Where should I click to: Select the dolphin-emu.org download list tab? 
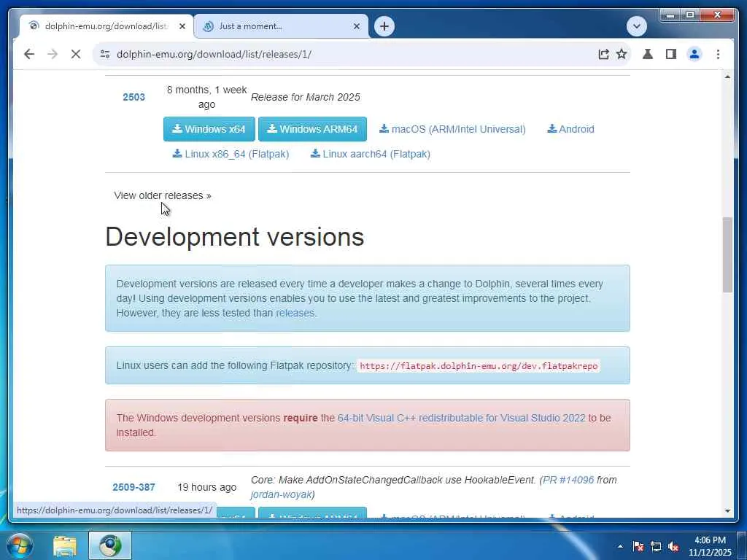pos(106,26)
